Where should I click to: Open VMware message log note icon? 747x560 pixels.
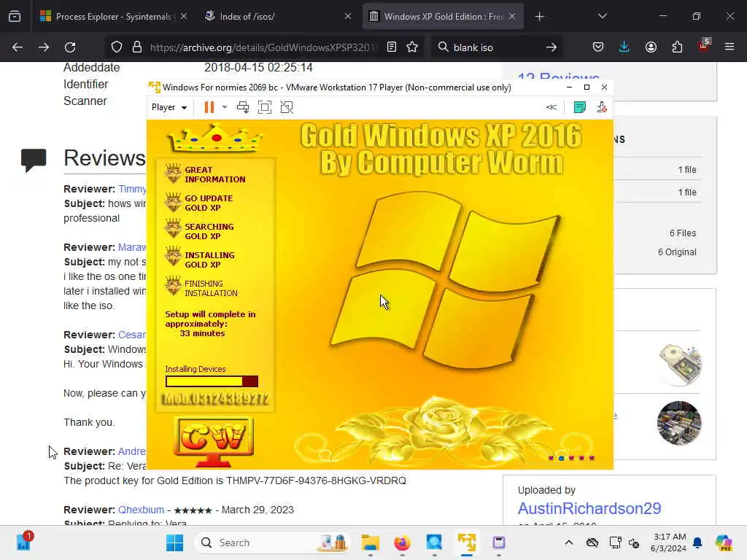(x=580, y=107)
